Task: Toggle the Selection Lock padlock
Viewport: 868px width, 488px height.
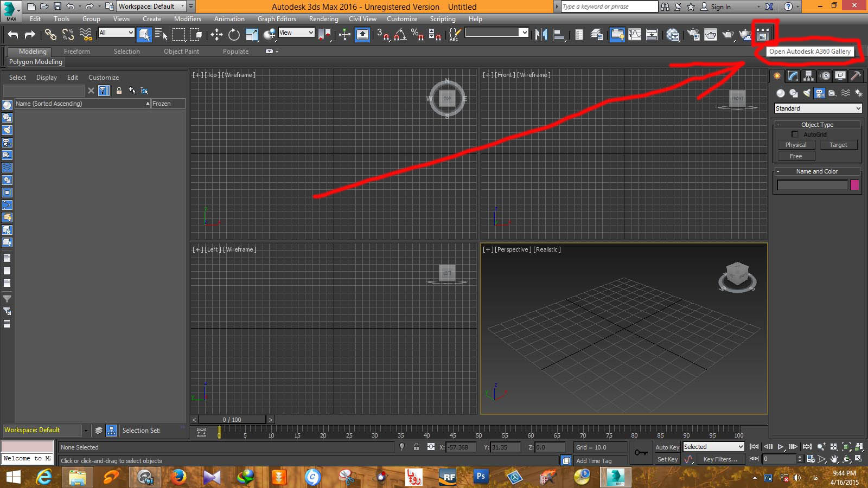Action: [416, 447]
